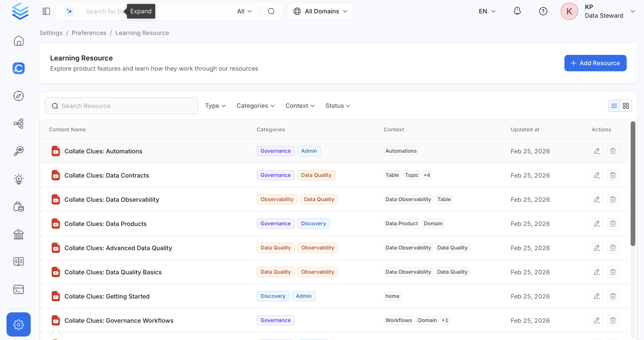This screenshot has height=340, width=644.
Task: Open the Context filter dropdown
Action: point(300,106)
